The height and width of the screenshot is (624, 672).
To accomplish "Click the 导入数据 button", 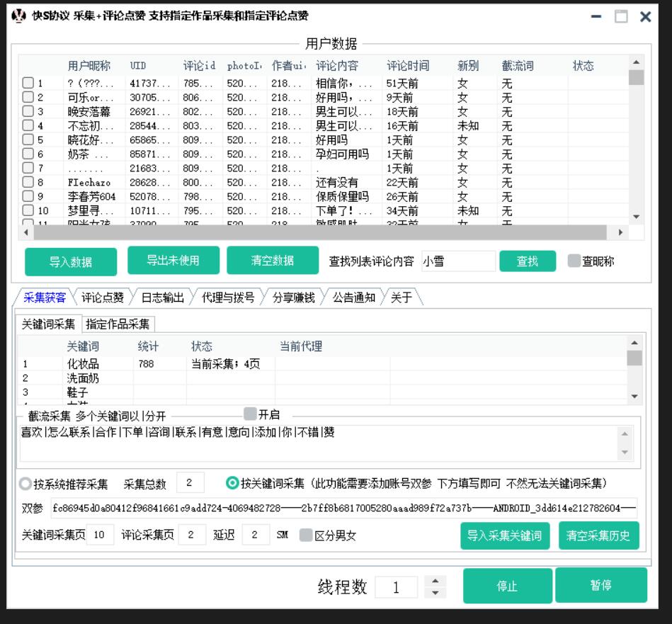I will pyautogui.click(x=70, y=261).
